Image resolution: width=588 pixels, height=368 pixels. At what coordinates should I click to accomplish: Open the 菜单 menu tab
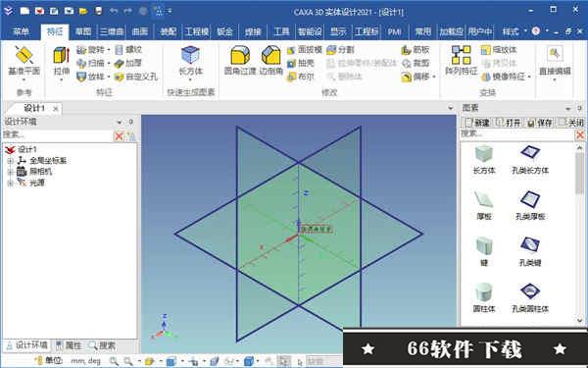21,31
